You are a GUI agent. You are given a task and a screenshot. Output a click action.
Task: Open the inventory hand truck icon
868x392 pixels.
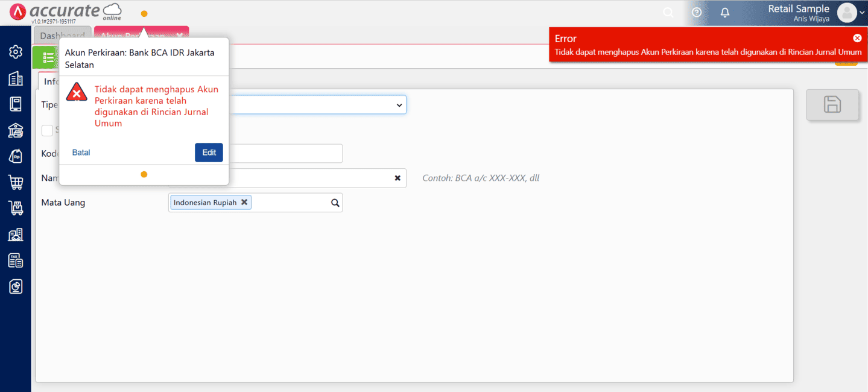tap(16, 208)
